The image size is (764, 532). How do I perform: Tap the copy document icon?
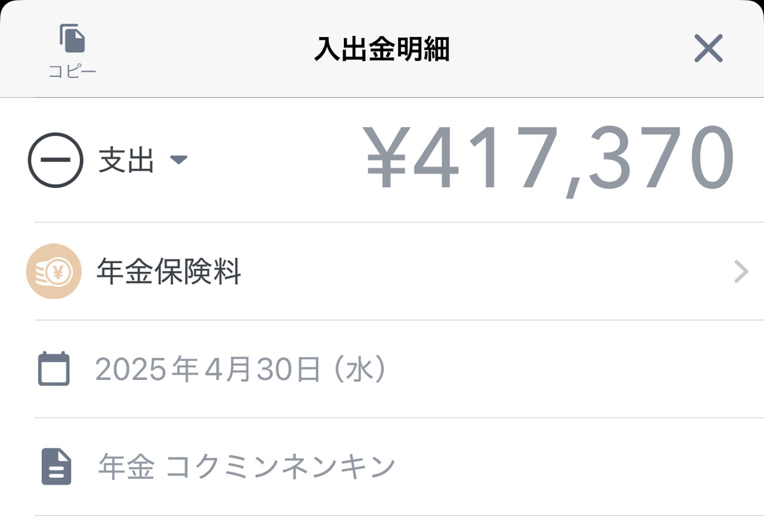pos(72,38)
